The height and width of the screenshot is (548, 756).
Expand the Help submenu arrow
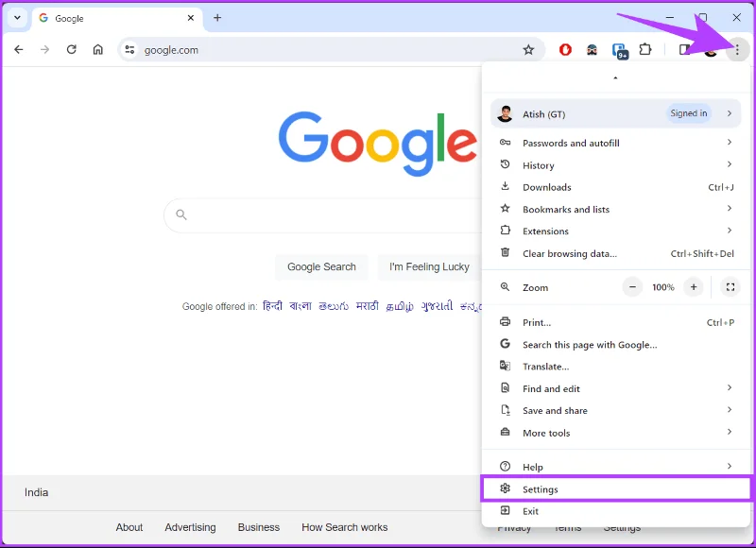[x=729, y=466]
